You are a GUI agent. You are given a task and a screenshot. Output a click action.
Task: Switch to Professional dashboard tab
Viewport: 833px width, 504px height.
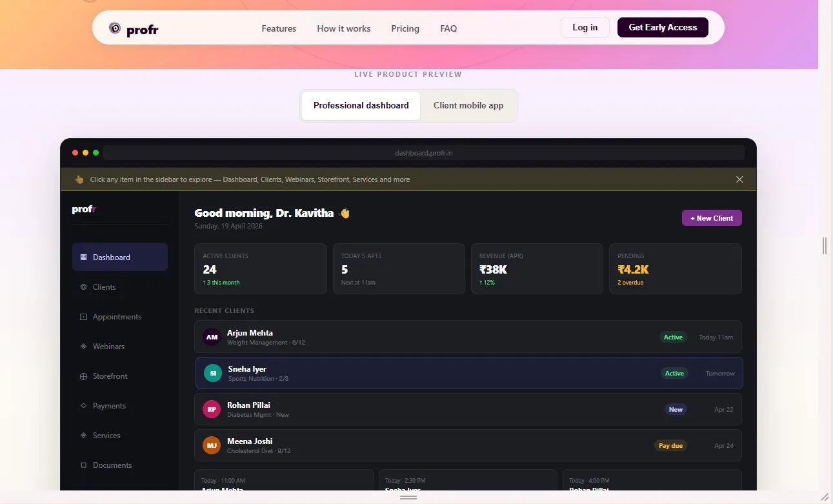[x=361, y=105]
